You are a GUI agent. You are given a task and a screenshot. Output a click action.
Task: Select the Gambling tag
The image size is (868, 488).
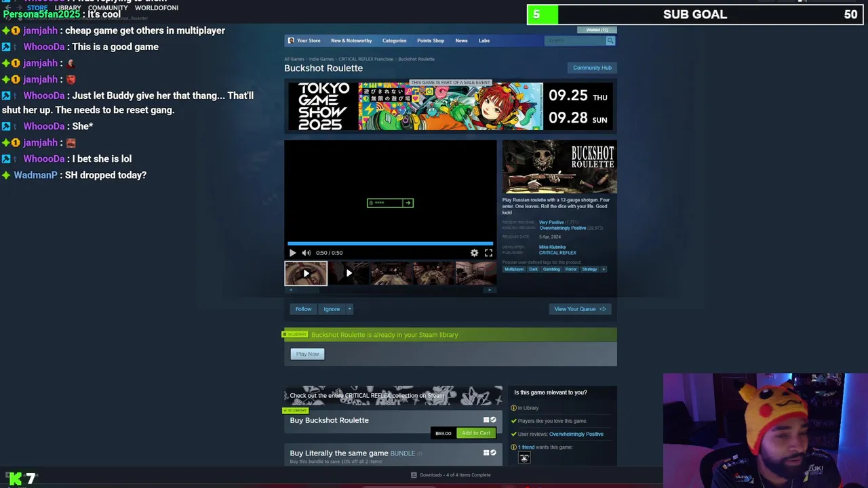pos(551,269)
